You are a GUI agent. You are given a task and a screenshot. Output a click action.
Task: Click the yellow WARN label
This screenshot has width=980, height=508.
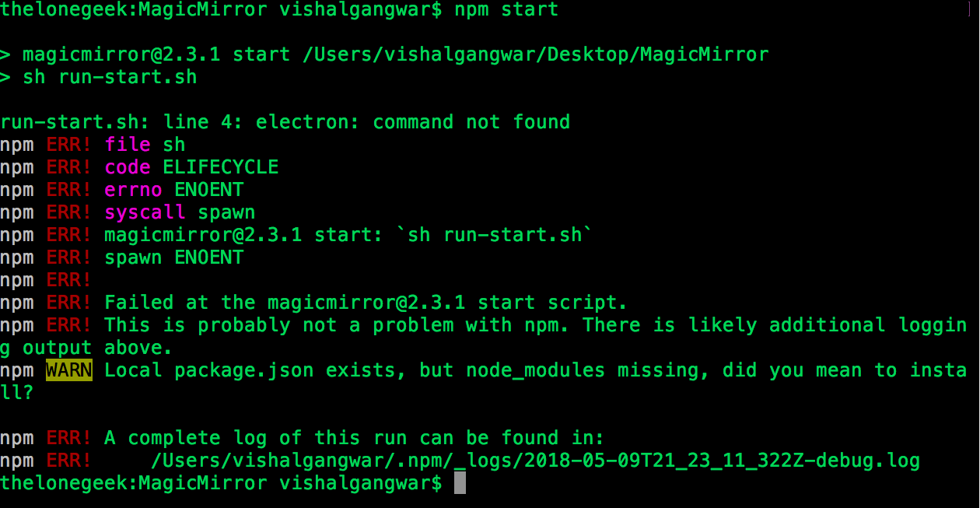(x=69, y=370)
